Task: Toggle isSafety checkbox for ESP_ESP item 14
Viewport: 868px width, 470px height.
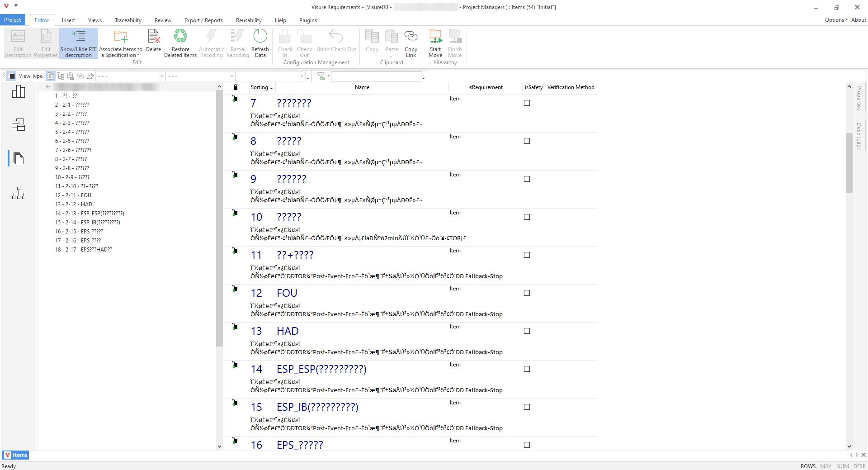Action: coord(527,369)
